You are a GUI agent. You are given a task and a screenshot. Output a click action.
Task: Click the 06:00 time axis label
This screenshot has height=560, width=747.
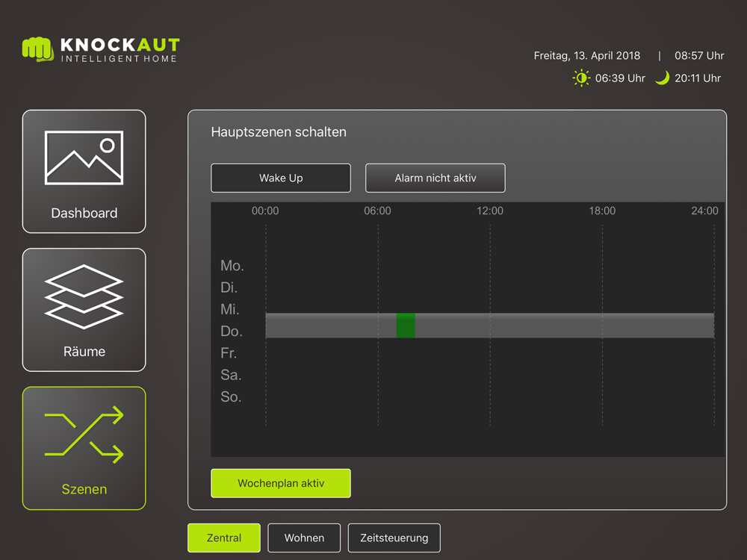pos(377,211)
